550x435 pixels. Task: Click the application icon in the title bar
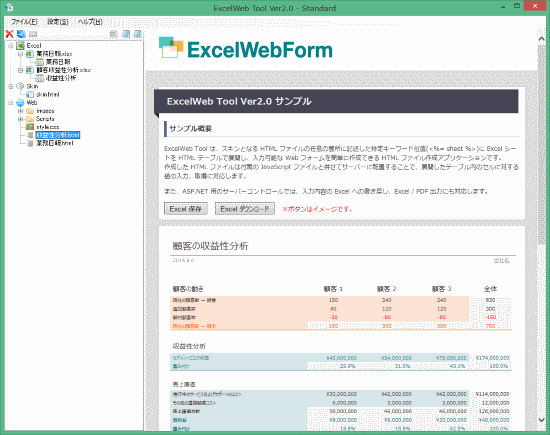point(9,7)
